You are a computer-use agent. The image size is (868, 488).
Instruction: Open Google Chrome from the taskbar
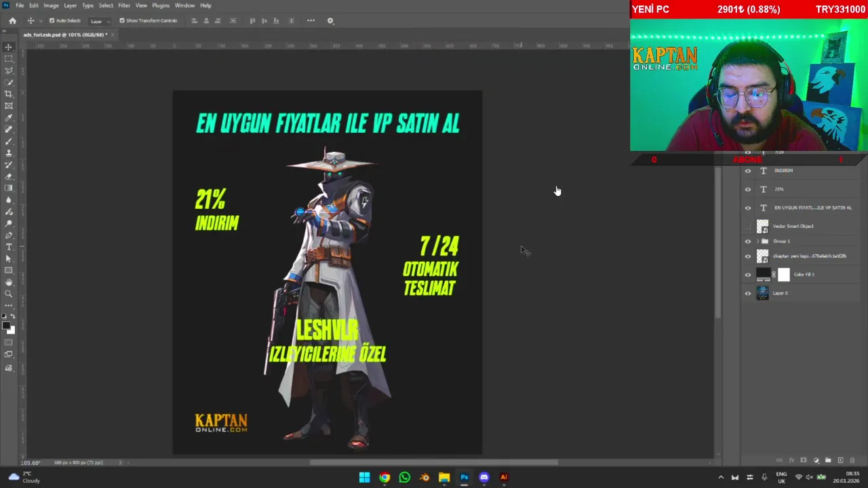point(384,477)
